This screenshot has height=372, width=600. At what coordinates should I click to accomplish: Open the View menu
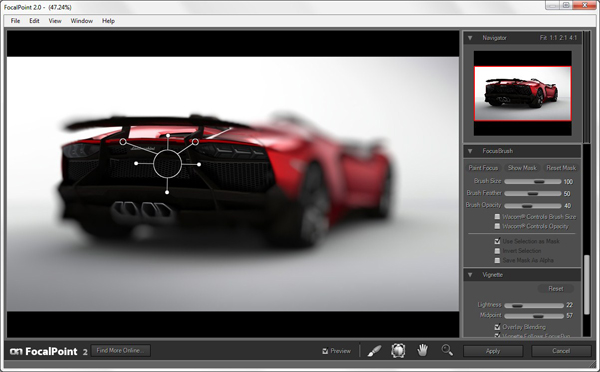pyautogui.click(x=55, y=21)
